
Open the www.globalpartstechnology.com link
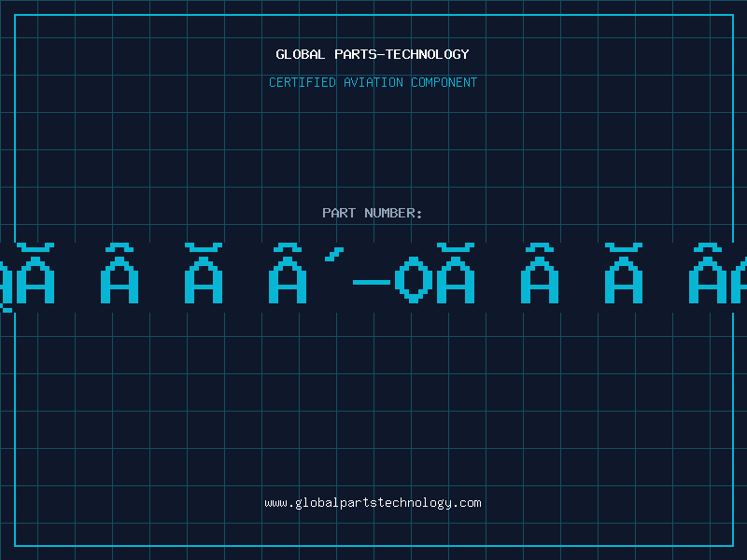[373, 503]
